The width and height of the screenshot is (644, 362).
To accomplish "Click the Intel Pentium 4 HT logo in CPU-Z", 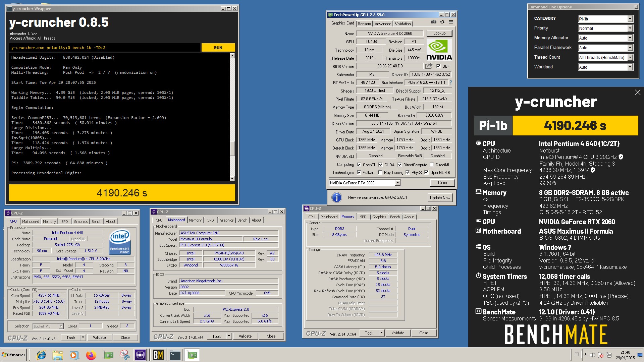I will 120,242.
